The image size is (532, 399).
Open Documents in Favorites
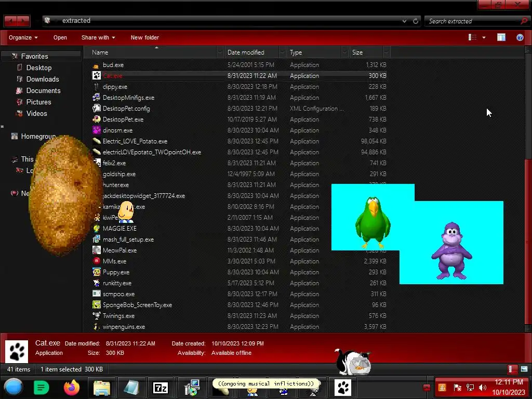[x=44, y=91]
